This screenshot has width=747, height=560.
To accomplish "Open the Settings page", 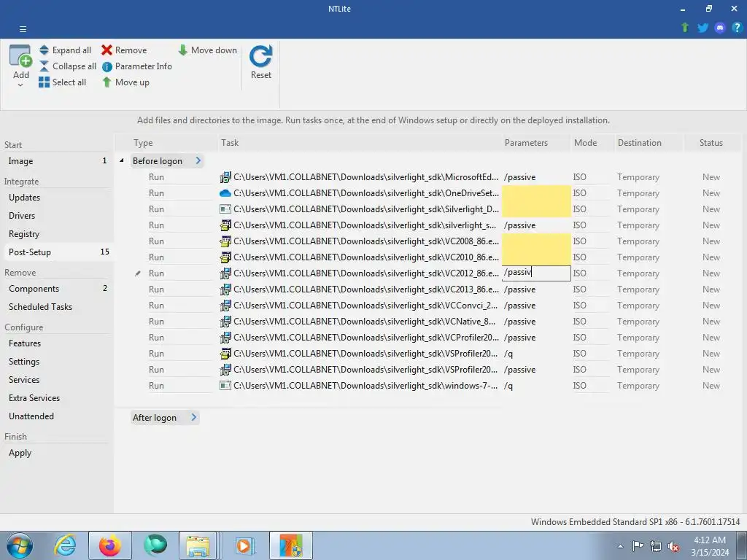I will pos(57,362).
